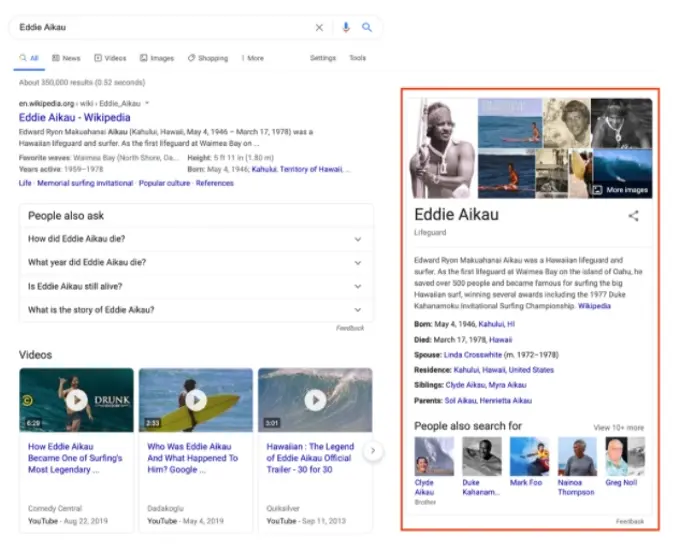
Task: Click the microphone voice search icon
Action: pos(346,28)
